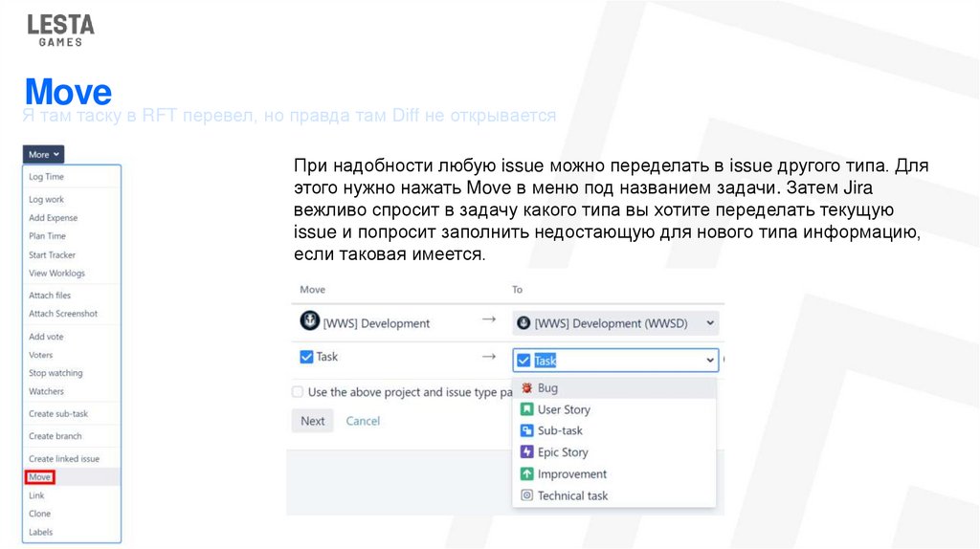Open the More dropdown button

pyautogui.click(x=43, y=154)
